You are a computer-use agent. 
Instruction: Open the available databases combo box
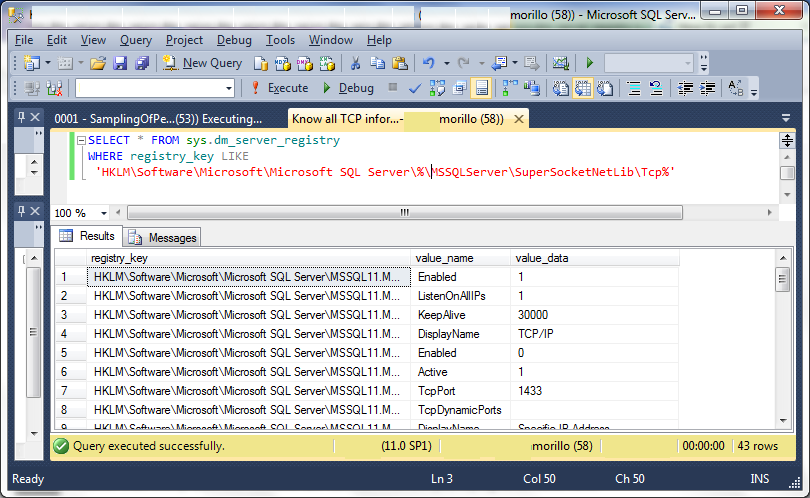click(x=155, y=88)
